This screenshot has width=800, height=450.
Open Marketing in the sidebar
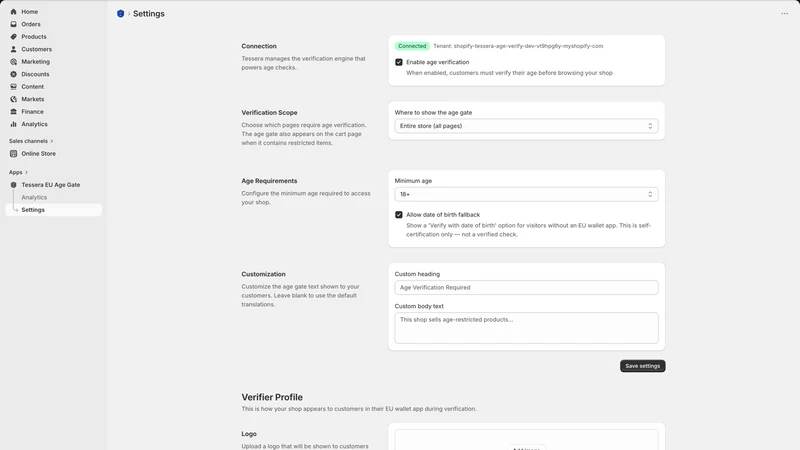point(54,62)
